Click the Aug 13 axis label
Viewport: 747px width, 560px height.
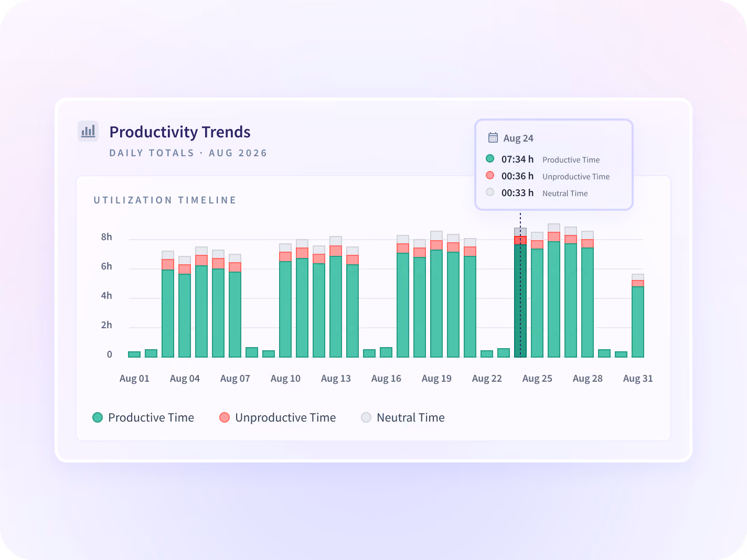pos(336,379)
